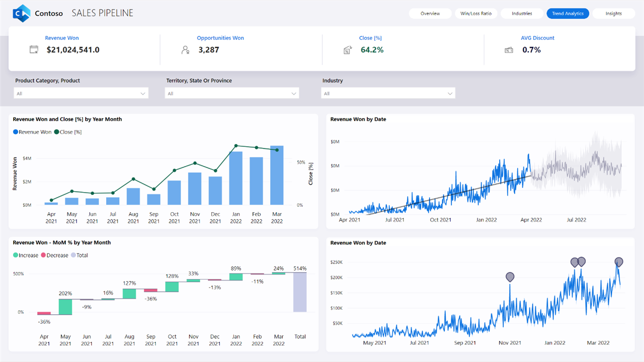Viewport: 644px width, 362px height.
Task: Click the Close percent icon
Action: [347, 50]
